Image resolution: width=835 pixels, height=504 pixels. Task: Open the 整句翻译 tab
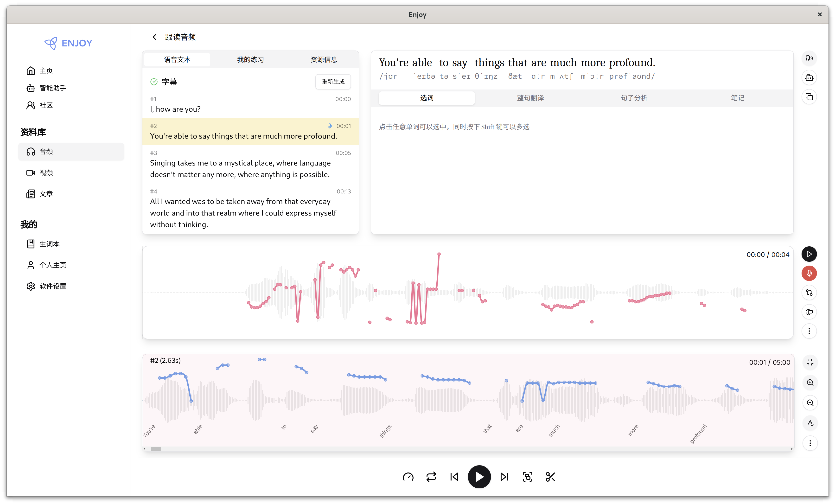(x=530, y=98)
